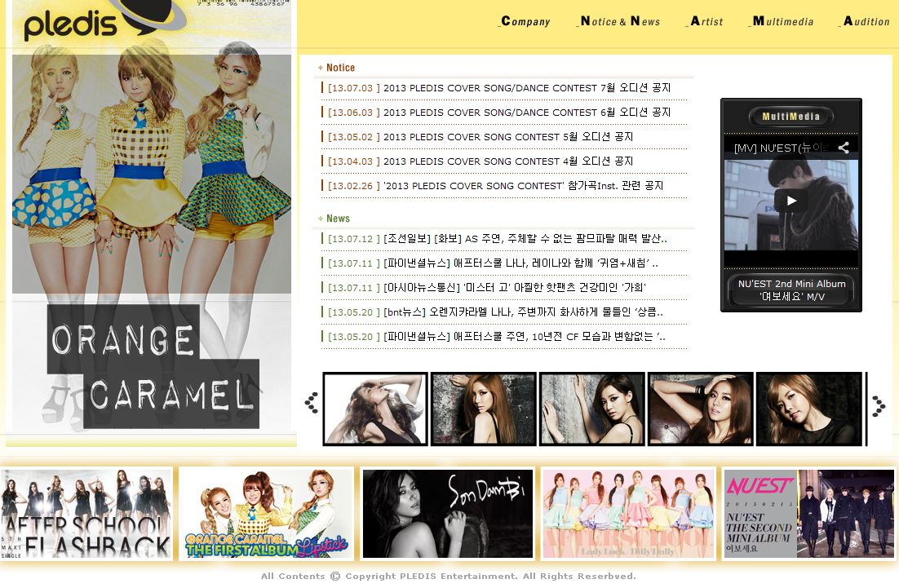Open the Company menu
This screenshot has height=588, width=899.
[525, 21]
